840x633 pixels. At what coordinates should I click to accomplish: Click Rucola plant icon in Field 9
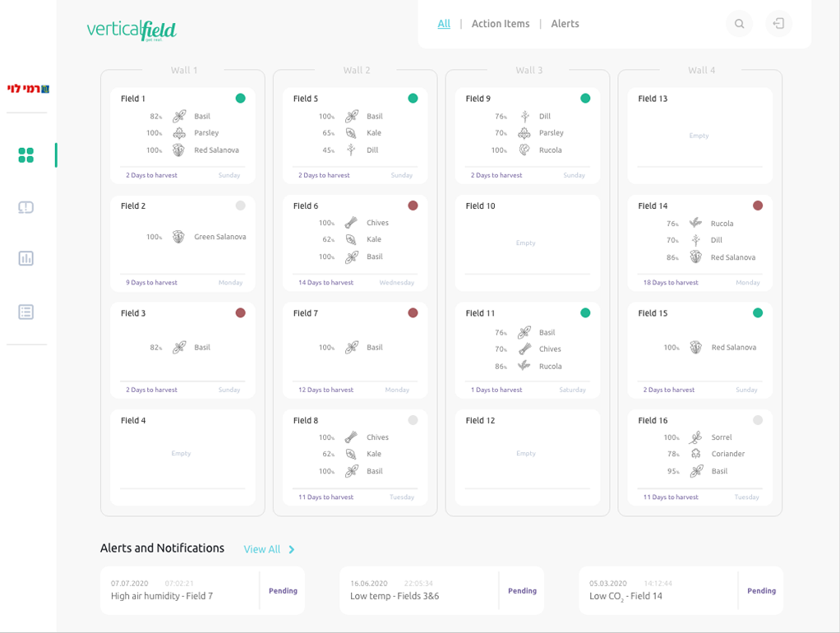coord(524,150)
